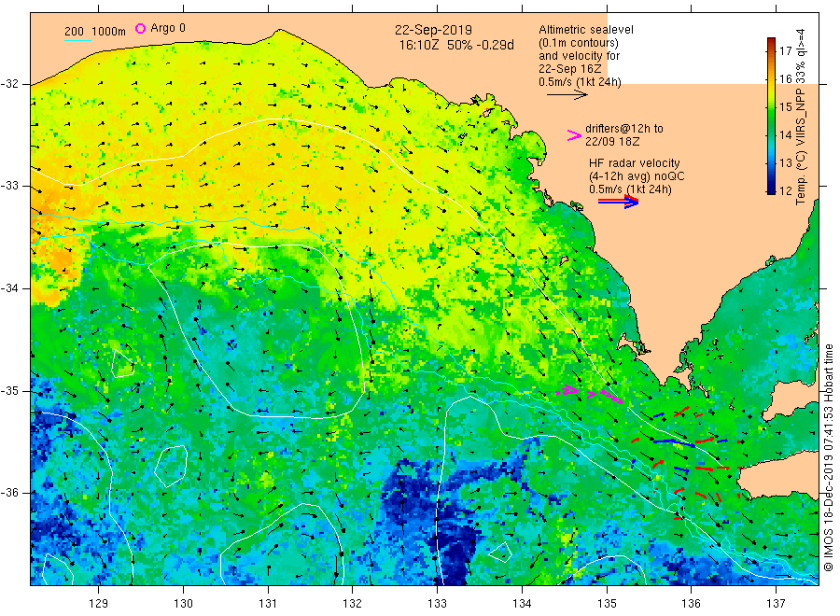This screenshot has height=616, width=840.
Task: Click the date label 22-Sep-2019
Action: tap(433, 30)
